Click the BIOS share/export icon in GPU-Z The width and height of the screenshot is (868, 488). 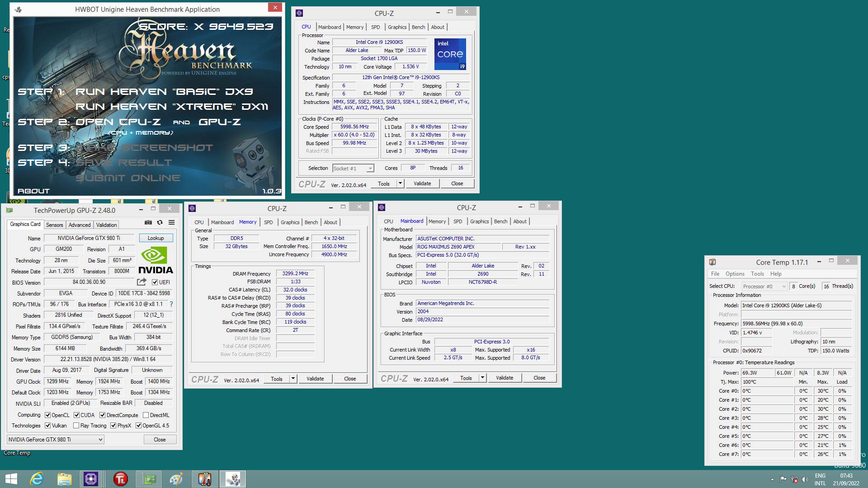(x=142, y=282)
